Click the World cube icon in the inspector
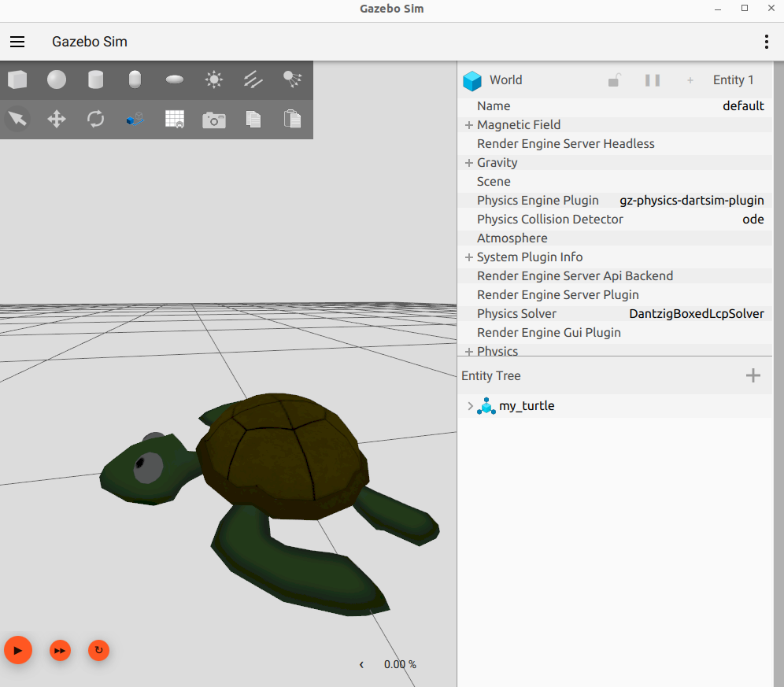784x687 pixels. click(472, 80)
